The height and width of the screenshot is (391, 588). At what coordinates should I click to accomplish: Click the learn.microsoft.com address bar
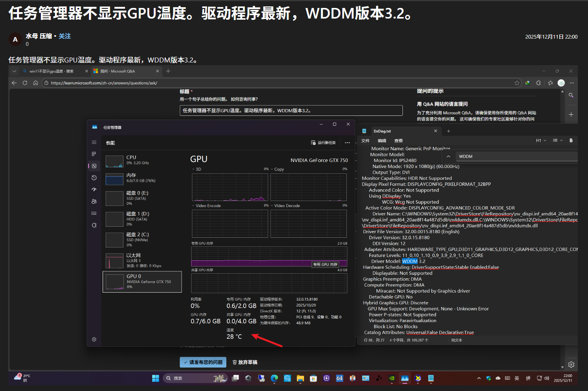(x=280, y=83)
